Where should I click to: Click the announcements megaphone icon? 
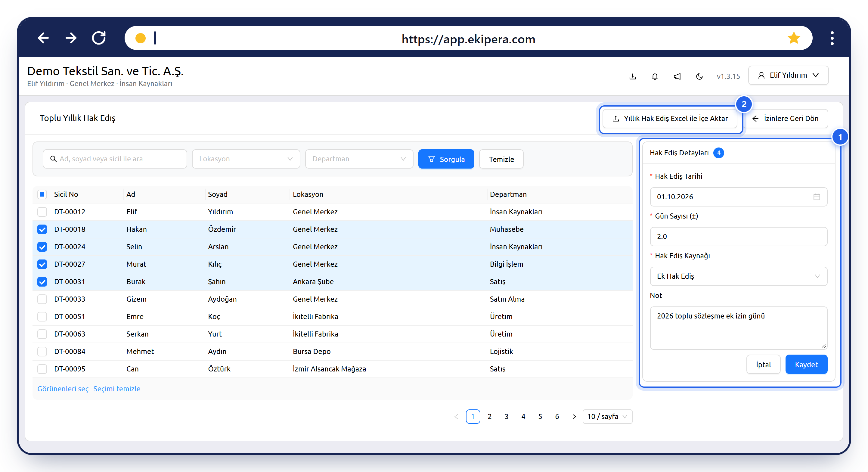(677, 76)
